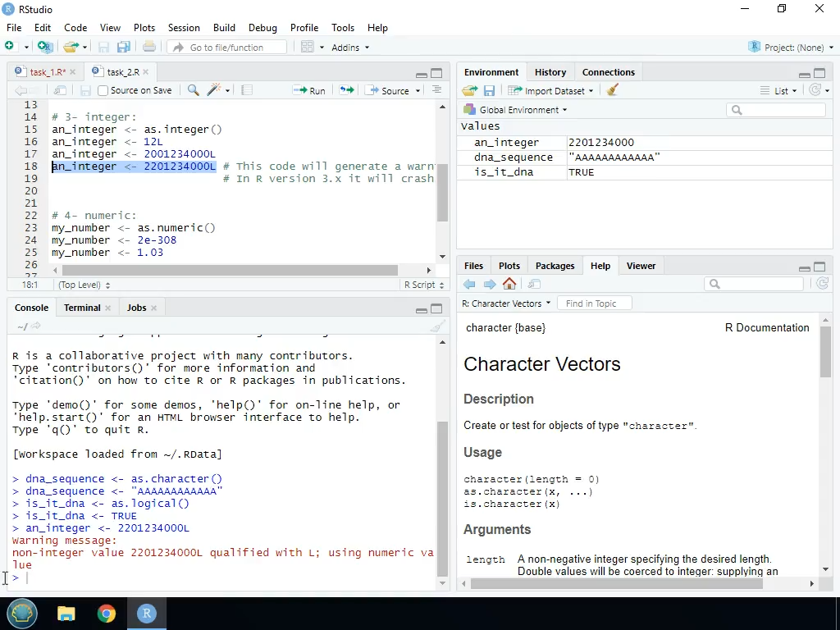Toggle the Source on Save checkbox
The image size is (840, 630).
[103, 90]
